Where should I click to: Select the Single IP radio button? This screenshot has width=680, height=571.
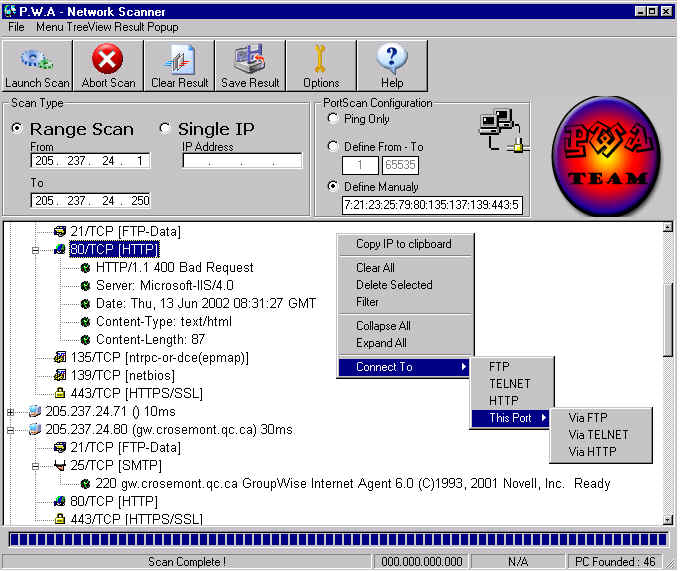click(166, 129)
